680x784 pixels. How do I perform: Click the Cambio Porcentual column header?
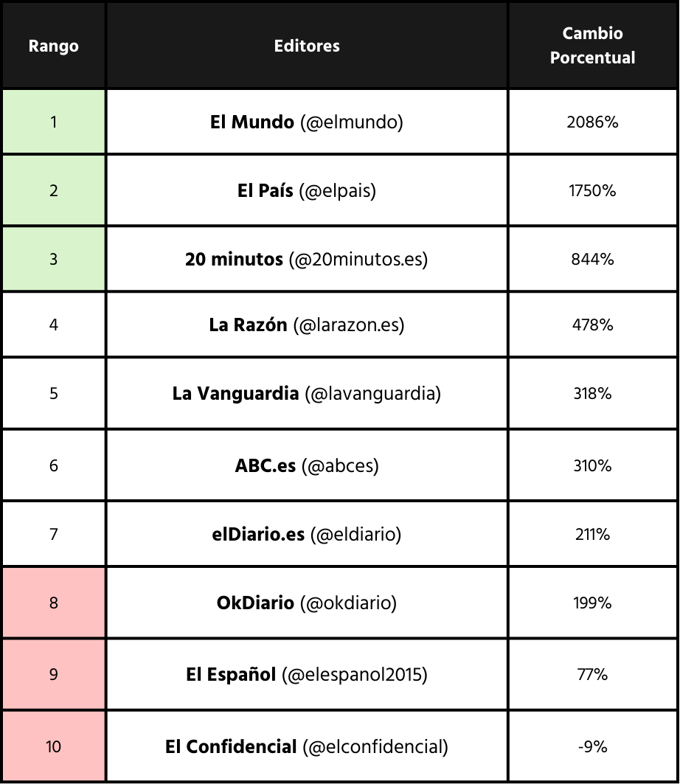coord(592,46)
